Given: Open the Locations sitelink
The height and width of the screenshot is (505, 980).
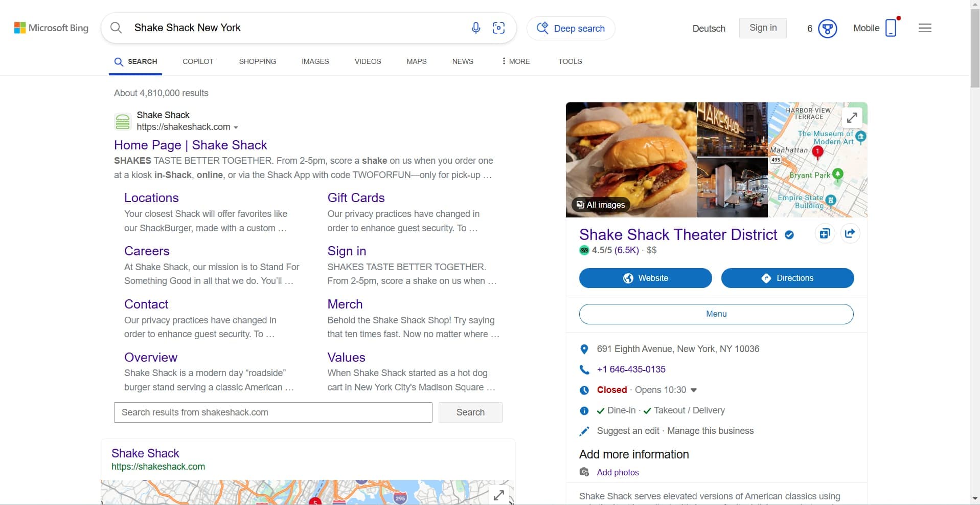Looking at the screenshot, I should (151, 198).
